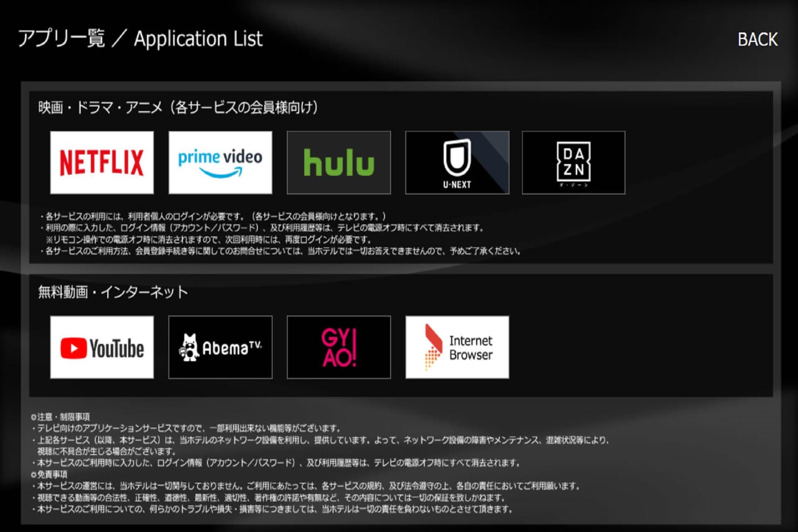Go back with the BACK button
The width and height of the screenshot is (798, 532).
(757, 40)
